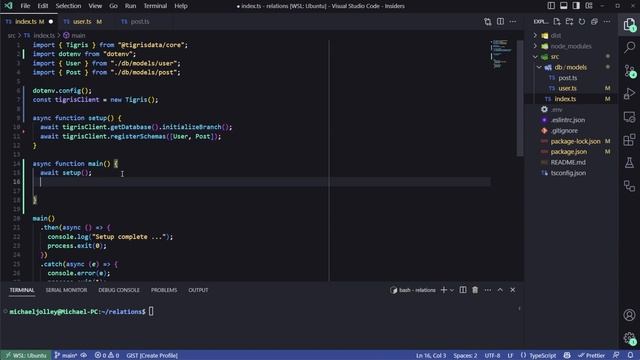Open package.json in Explorer
This screenshot has height=360, width=640.
pos(569,152)
